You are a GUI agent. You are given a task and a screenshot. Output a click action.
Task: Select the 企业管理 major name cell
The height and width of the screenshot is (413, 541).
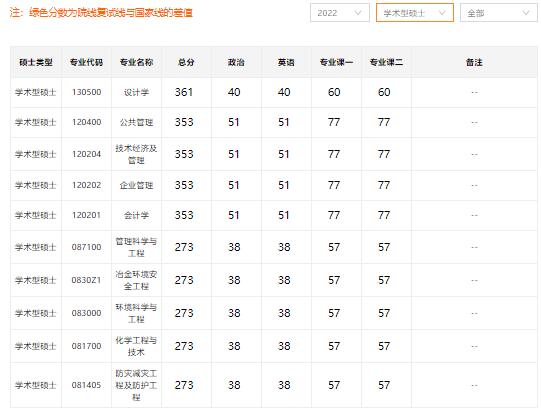tap(136, 185)
